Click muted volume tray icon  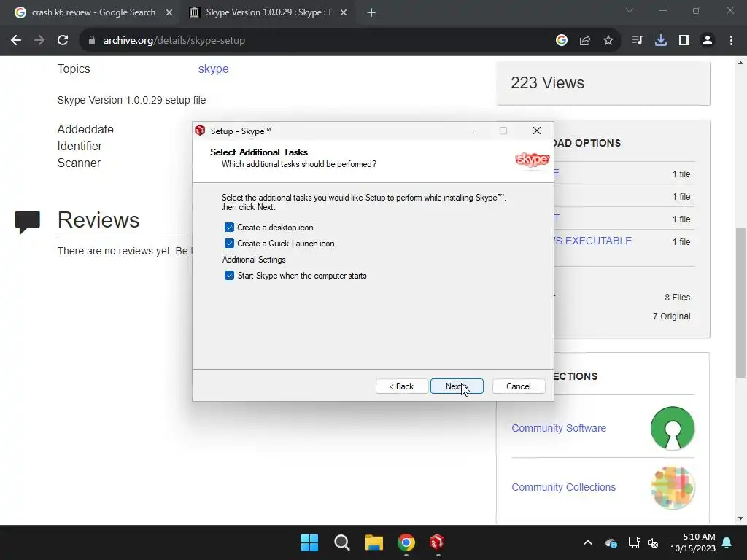(653, 542)
